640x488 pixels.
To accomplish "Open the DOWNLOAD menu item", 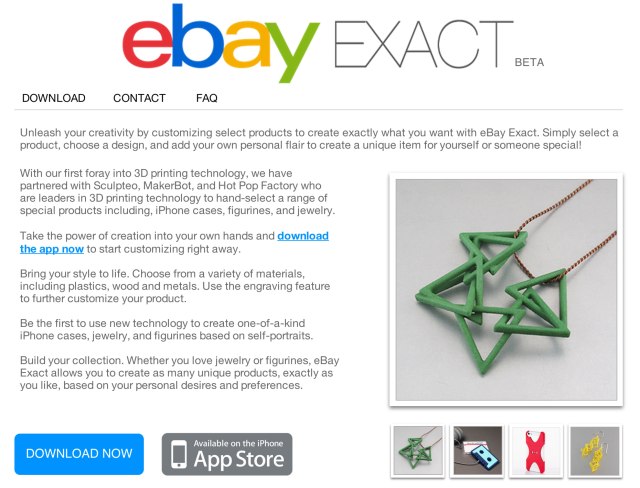I will point(53,98).
